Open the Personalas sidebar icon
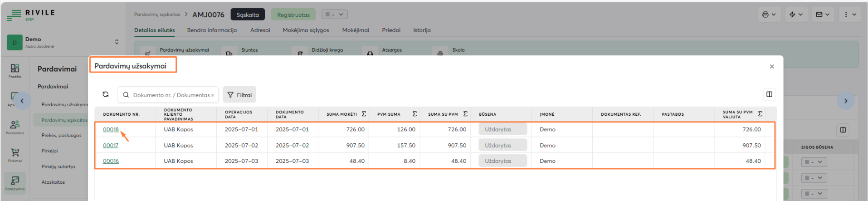868x201 pixels. point(15,127)
